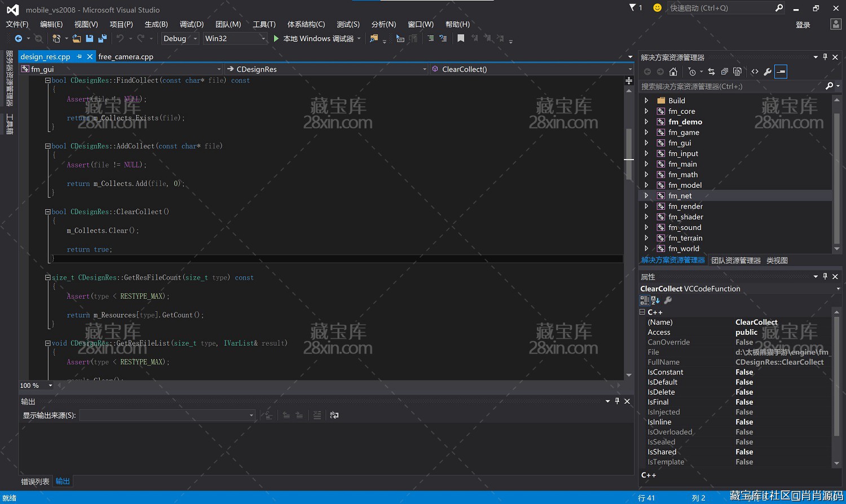Screen dimensions: 846x504
Task: Collapse the ClearCollect function code block
Action: [x=48, y=212]
